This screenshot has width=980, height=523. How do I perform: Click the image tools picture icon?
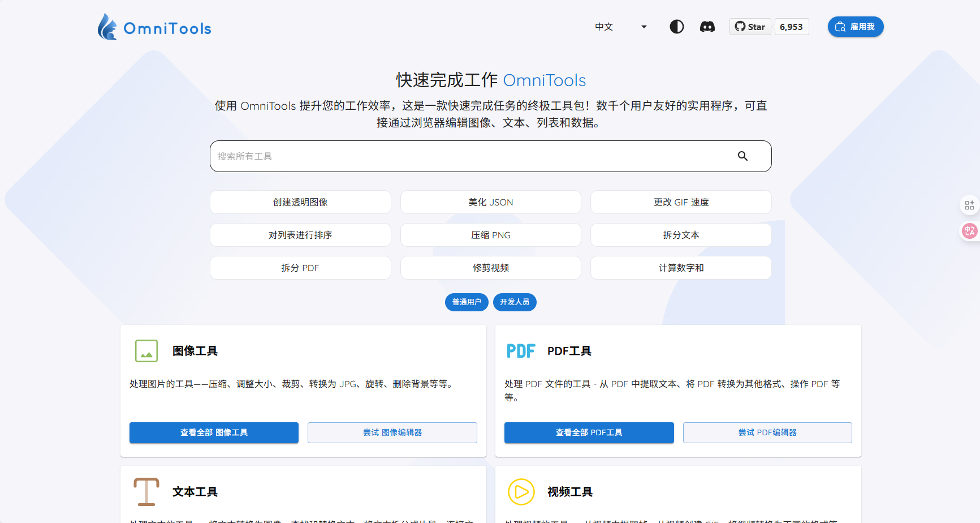click(x=146, y=351)
